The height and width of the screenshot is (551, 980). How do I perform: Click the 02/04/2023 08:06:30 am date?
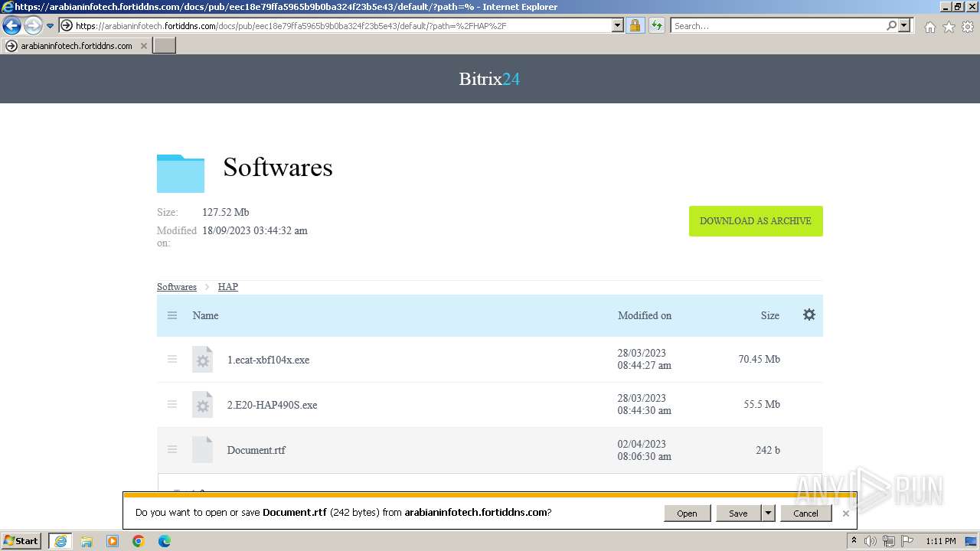pyautogui.click(x=645, y=450)
